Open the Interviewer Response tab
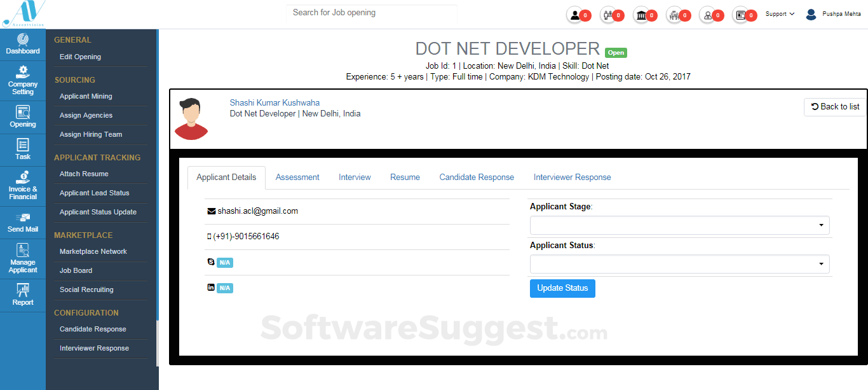 pos(573,178)
